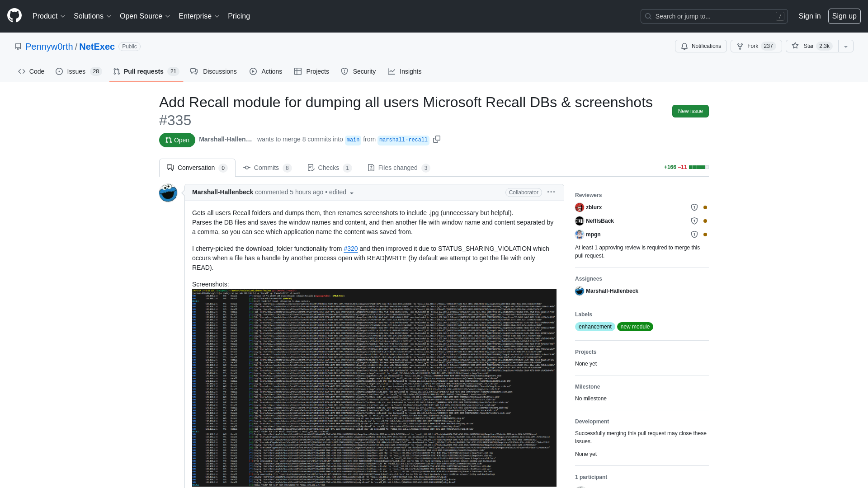Open the Marshall-Hallenbeck comment author link
The height and width of the screenshot is (488, 868).
pos(222,192)
